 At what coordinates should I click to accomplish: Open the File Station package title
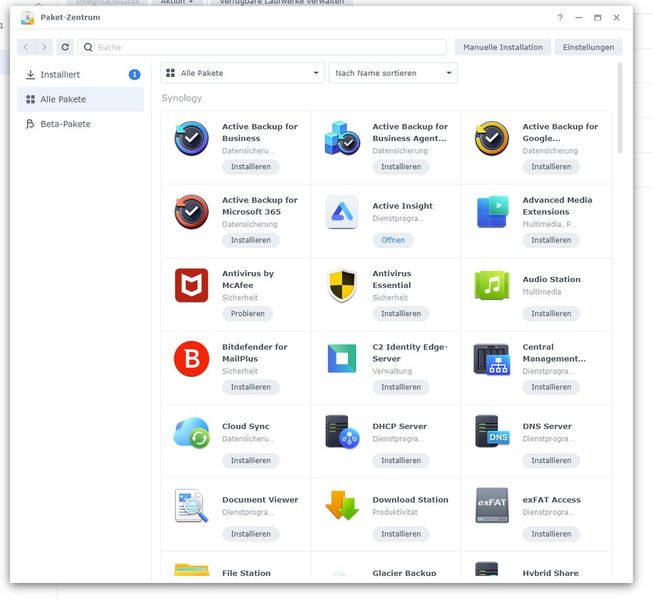[x=246, y=573]
